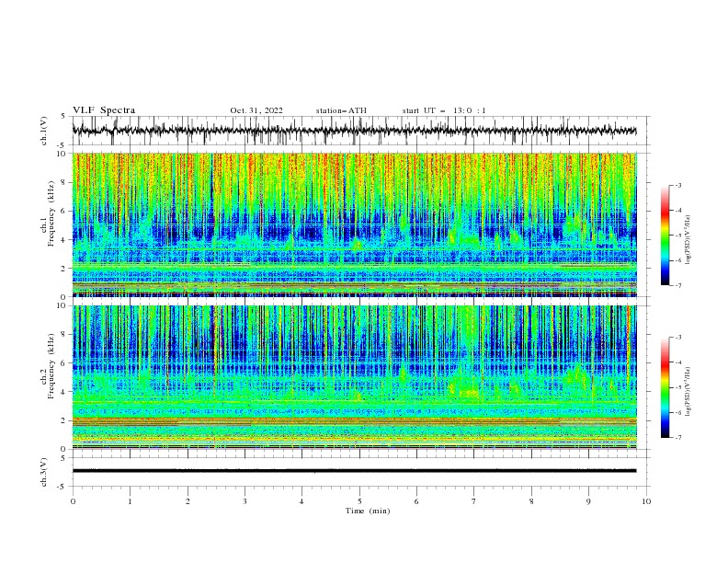728x563 pixels.
Task: Click the ch.1 spectrogram color scale bar
Action: 665,235
